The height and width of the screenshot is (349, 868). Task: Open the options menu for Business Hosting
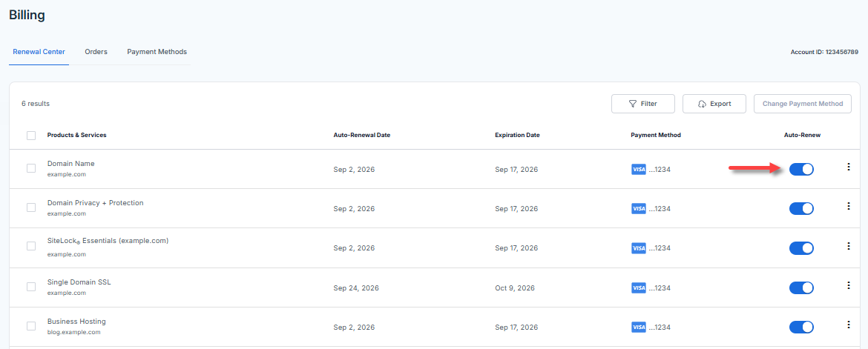click(848, 325)
